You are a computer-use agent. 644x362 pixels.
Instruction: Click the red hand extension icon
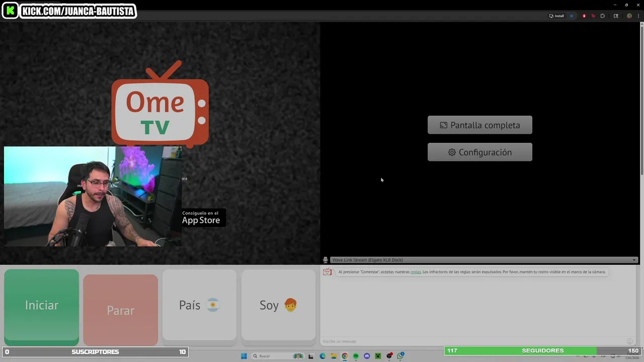(x=584, y=16)
